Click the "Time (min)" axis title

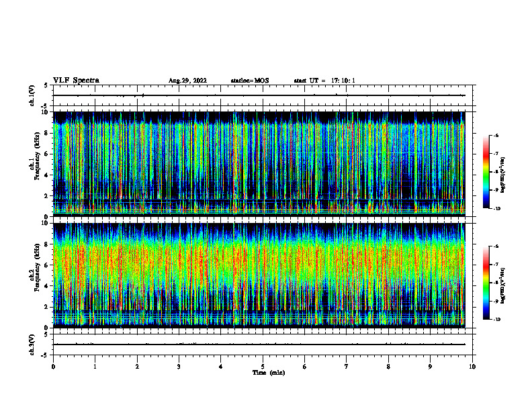pyautogui.click(x=269, y=373)
